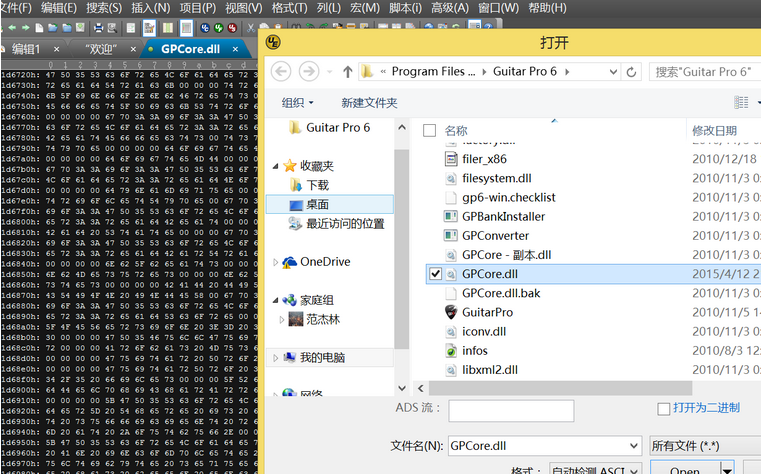
Task: Select the GPCore.dll.bak file
Action: click(x=501, y=293)
